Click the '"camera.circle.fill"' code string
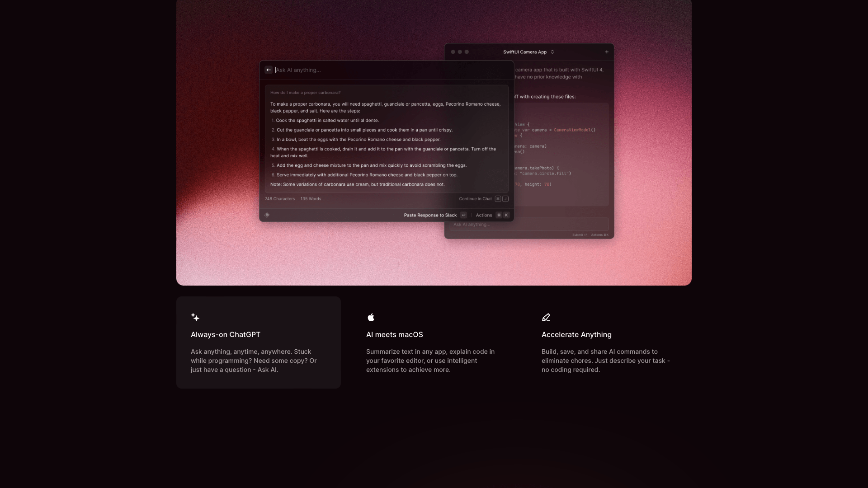Image resolution: width=868 pixels, height=488 pixels. pos(545,174)
